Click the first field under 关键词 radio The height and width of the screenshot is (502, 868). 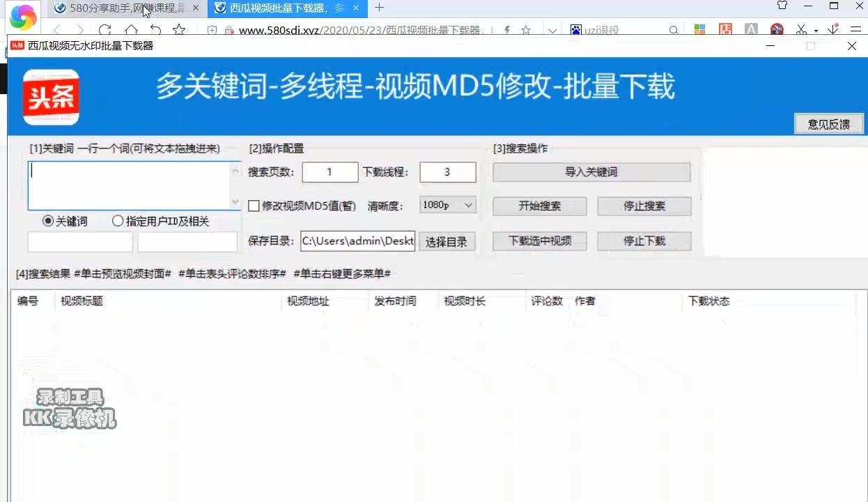pyautogui.click(x=80, y=242)
